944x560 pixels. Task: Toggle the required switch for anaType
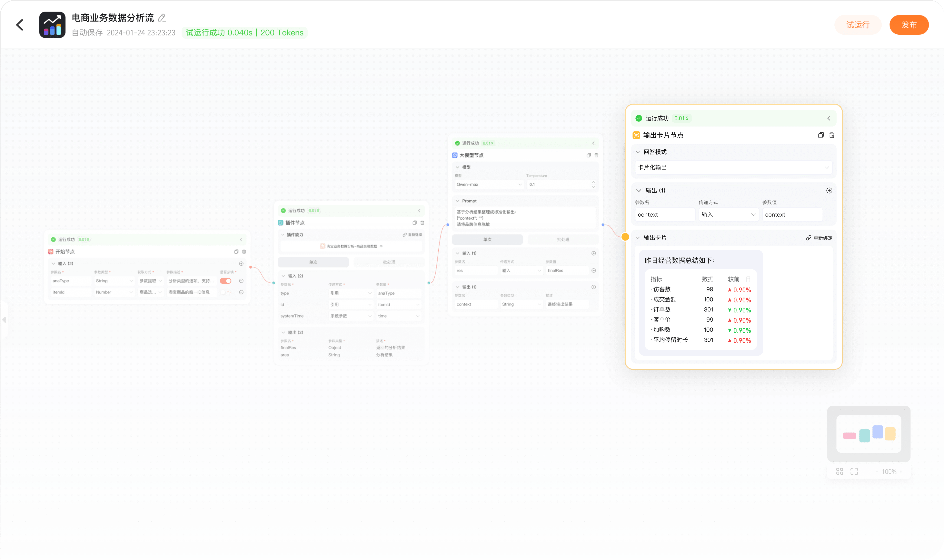(225, 281)
